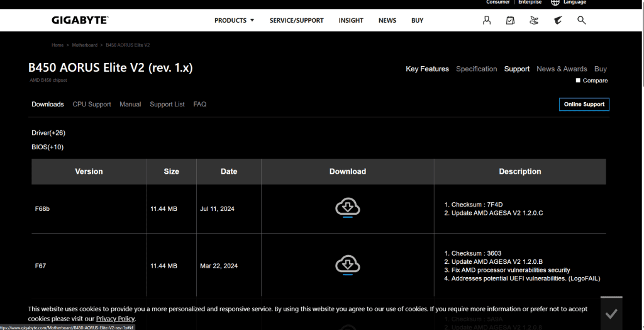Image resolution: width=644 pixels, height=330 pixels.
Task: Download BIOS version F68b
Action: [347, 208]
